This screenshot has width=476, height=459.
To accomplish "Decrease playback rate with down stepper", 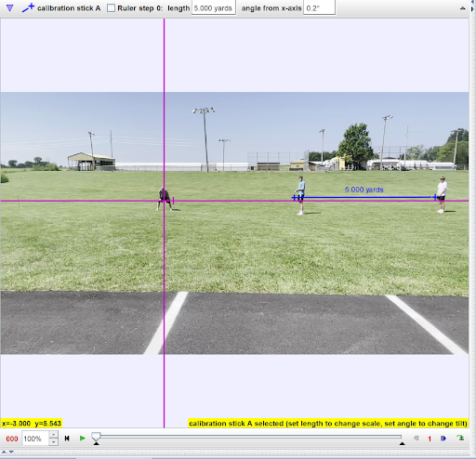I will pos(53,442).
